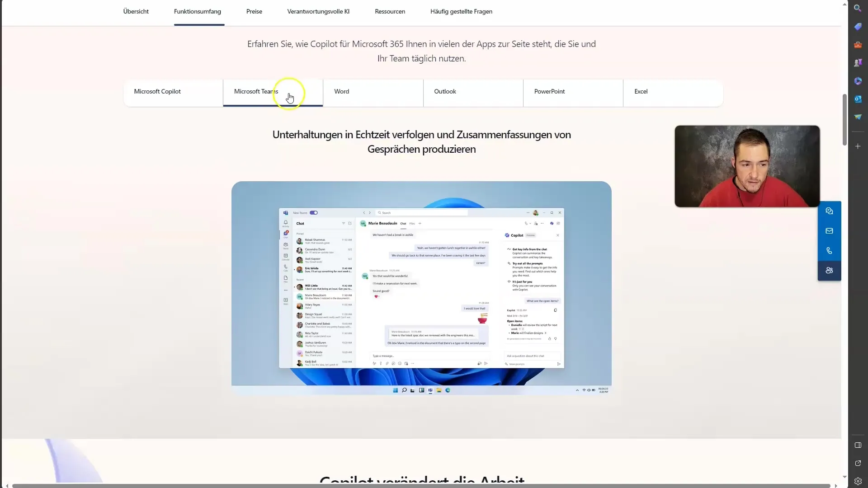
Task: Switch to the Outlook app tab
Action: 473,93
